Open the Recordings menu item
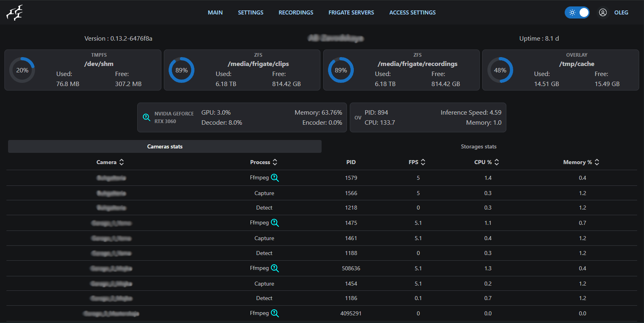Screen dimensions: 644x323 click(296, 12)
